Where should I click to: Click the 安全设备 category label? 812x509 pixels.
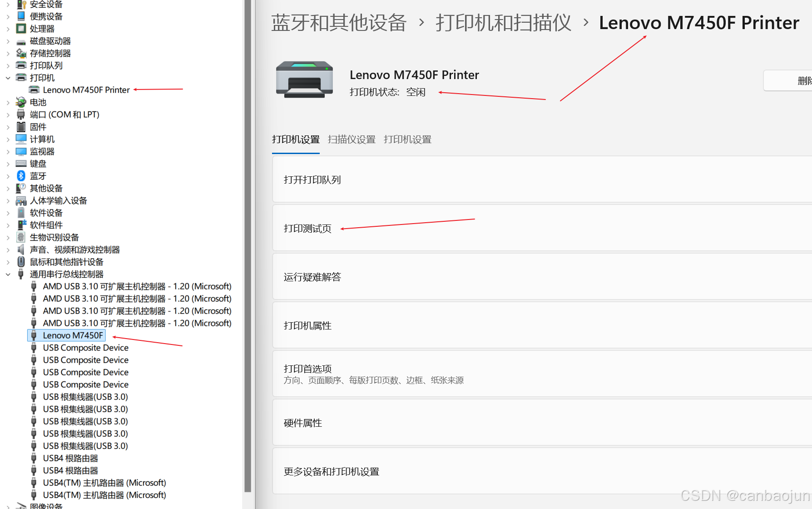coord(46,5)
